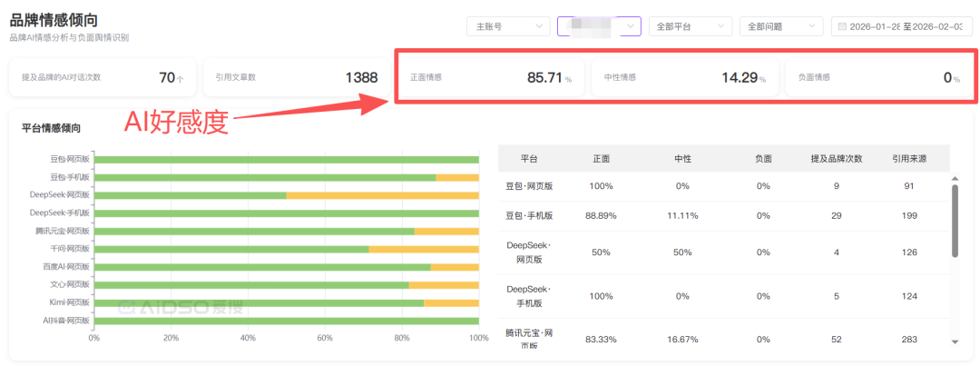Click the 引用来源 column header
Viewport: 980px width, 366px height.
coord(908,159)
